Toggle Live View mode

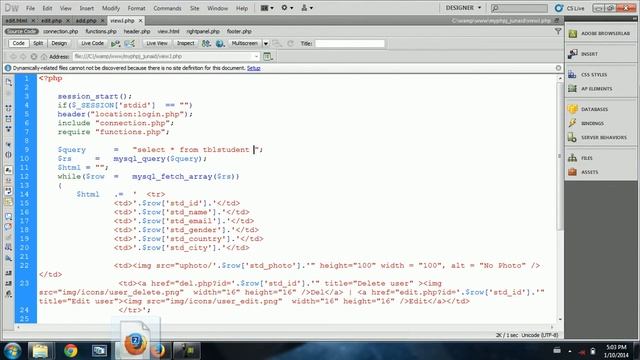(157, 43)
